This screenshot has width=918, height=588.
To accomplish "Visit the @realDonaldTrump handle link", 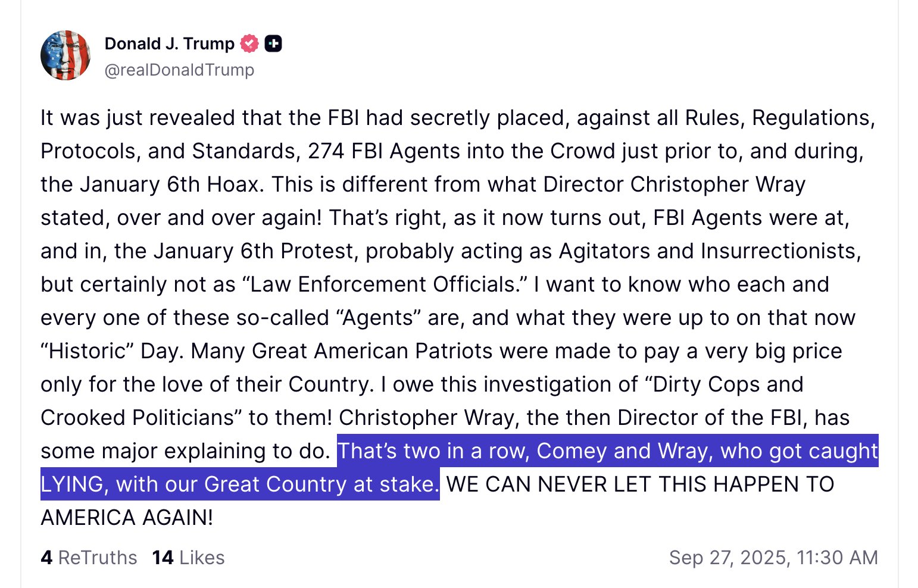I will [x=179, y=70].
